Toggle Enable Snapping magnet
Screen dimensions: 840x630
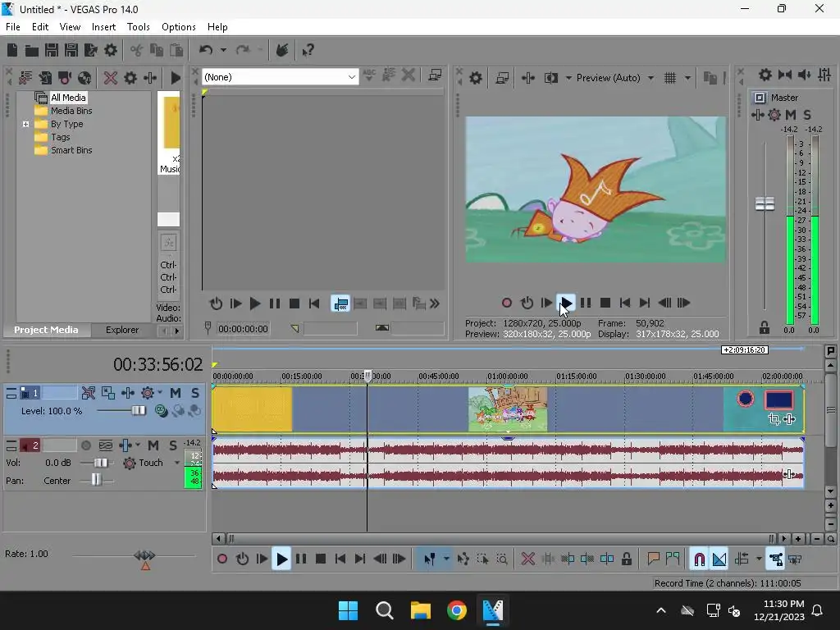[699, 559]
